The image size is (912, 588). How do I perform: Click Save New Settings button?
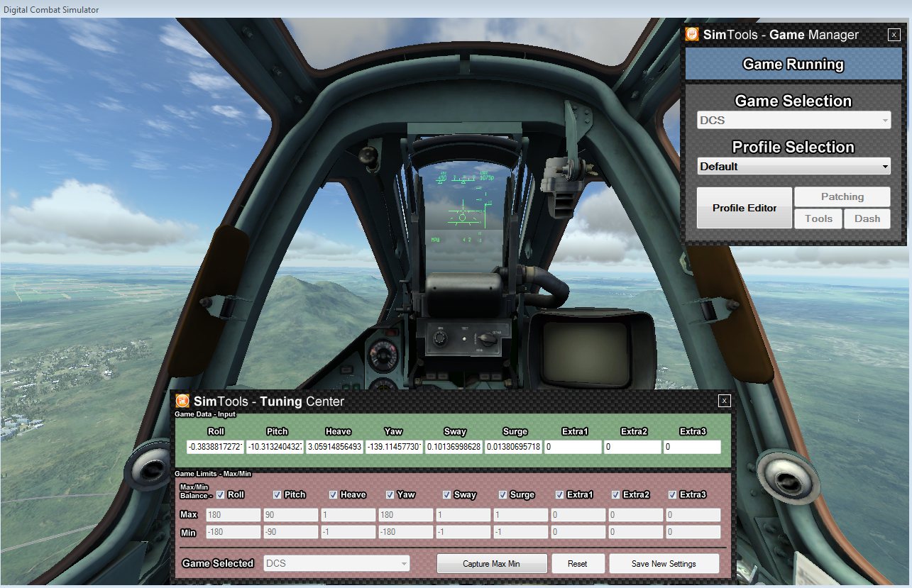[664, 564]
